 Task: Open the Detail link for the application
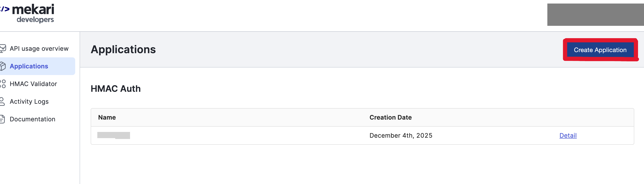click(568, 135)
